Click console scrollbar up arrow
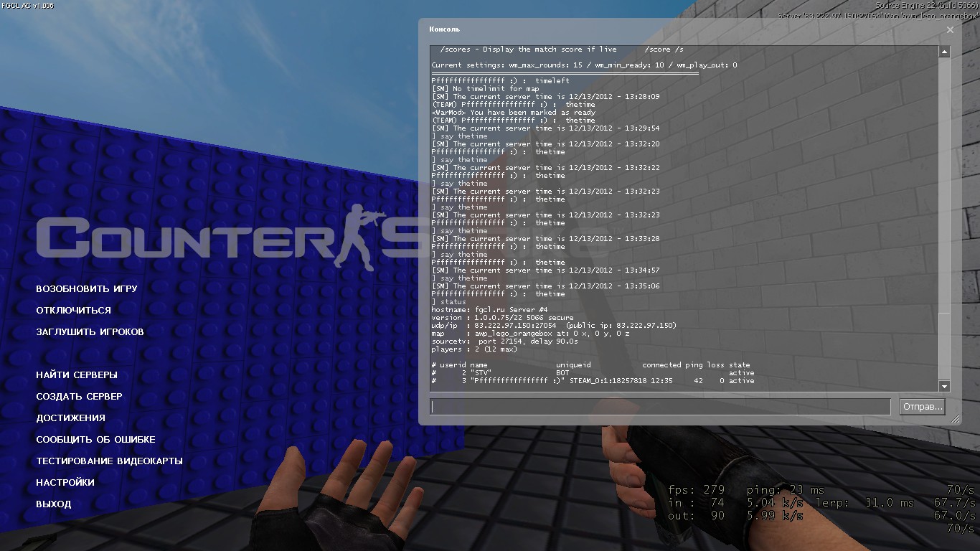This screenshot has height=551, width=980. click(x=944, y=52)
